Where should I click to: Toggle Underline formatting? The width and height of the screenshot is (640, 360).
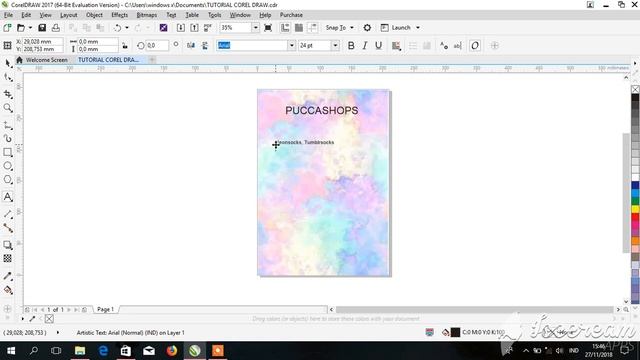(x=378, y=45)
